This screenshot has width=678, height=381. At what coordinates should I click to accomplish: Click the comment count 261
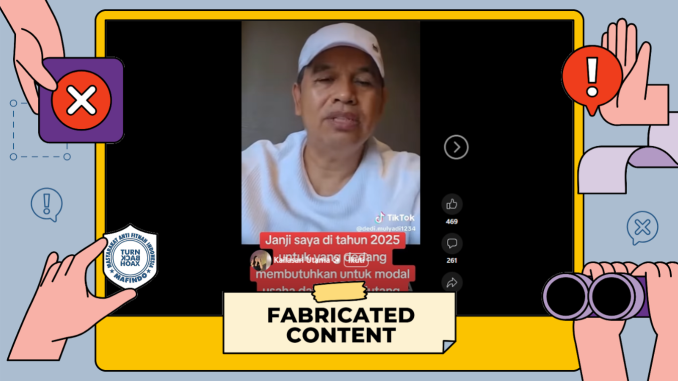[452, 260]
